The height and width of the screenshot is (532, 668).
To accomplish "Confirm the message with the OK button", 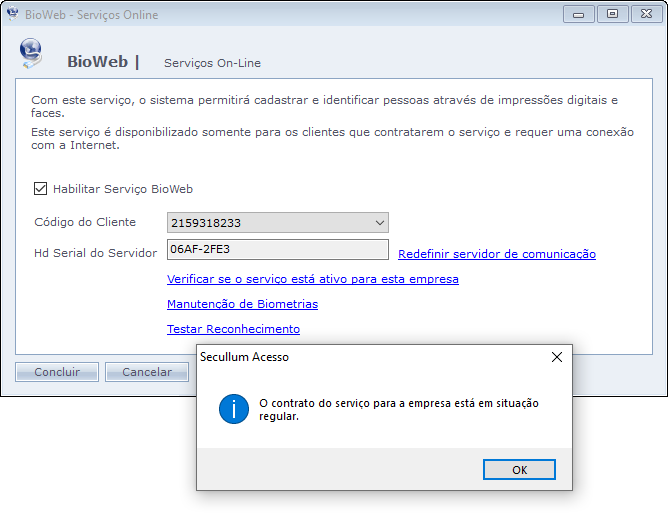I will pyautogui.click(x=518, y=470).
